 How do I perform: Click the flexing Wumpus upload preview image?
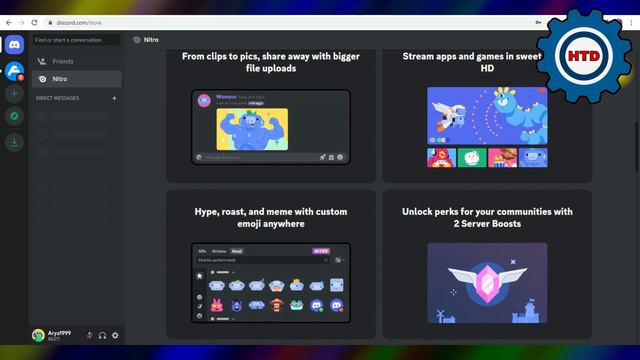click(x=252, y=129)
